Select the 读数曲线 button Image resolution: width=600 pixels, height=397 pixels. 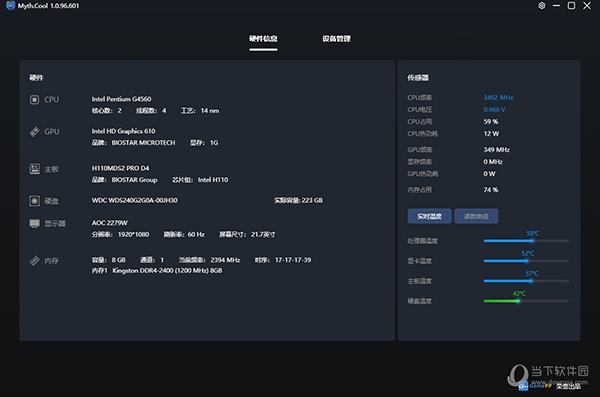[x=476, y=216]
